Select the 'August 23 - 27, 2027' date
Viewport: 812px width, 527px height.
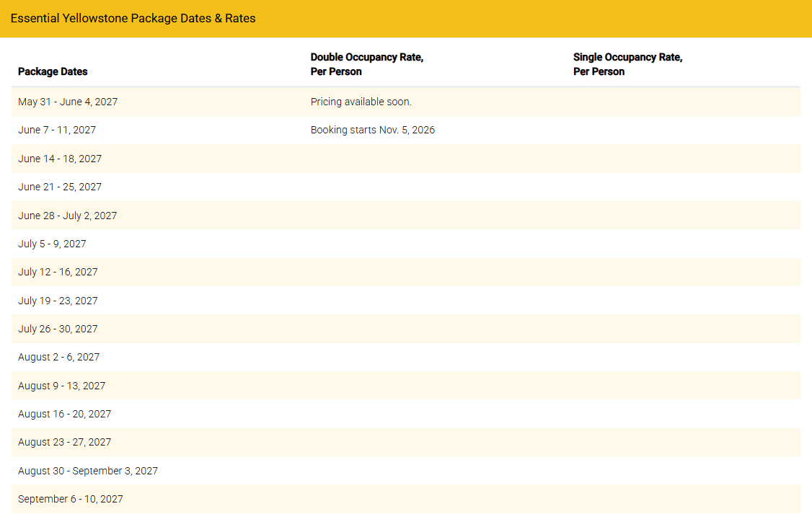[64, 443]
